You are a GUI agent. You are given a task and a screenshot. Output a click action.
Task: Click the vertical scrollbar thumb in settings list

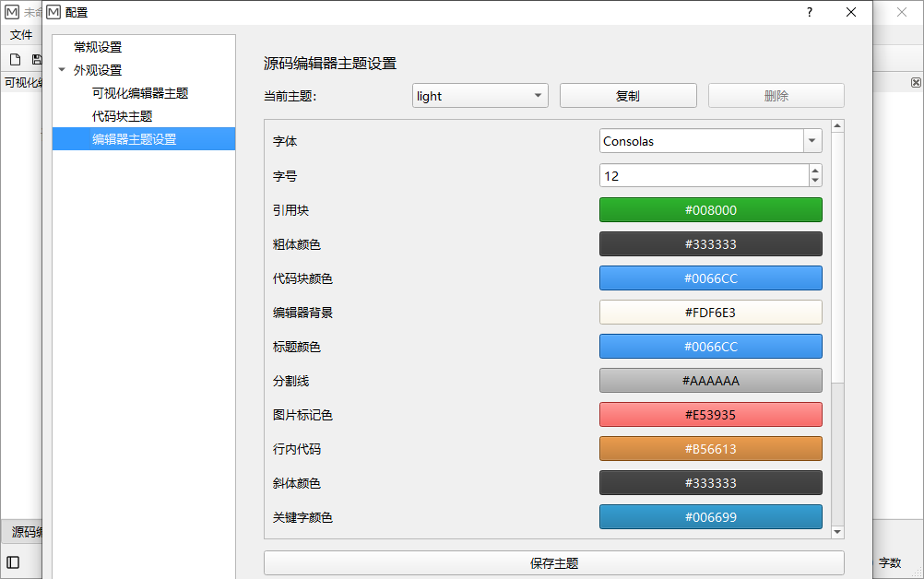[837, 257]
